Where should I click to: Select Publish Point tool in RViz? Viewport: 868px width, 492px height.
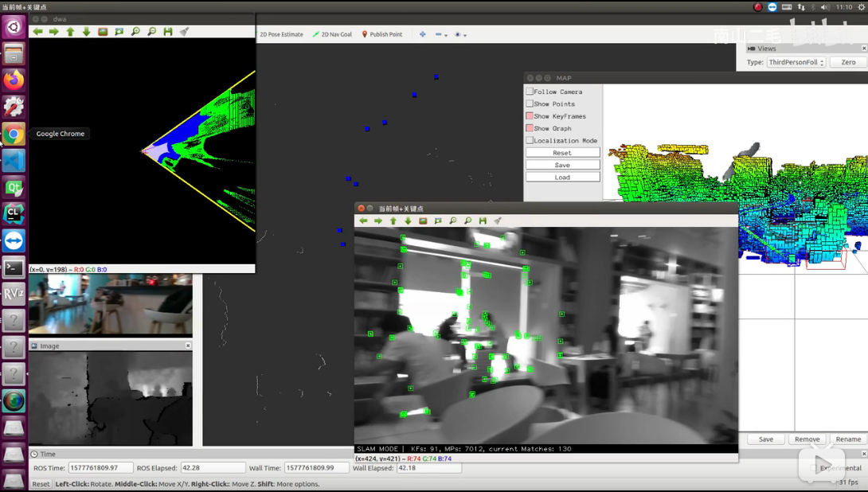click(382, 34)
